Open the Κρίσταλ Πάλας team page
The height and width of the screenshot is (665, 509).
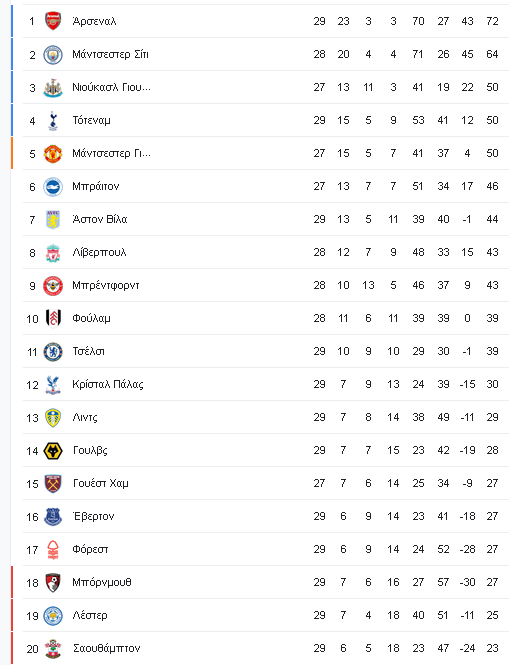tap(108, 384)
